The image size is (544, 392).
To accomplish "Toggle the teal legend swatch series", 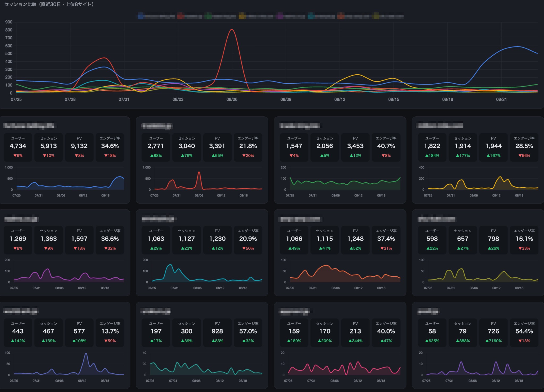I will tap(311, 16).
